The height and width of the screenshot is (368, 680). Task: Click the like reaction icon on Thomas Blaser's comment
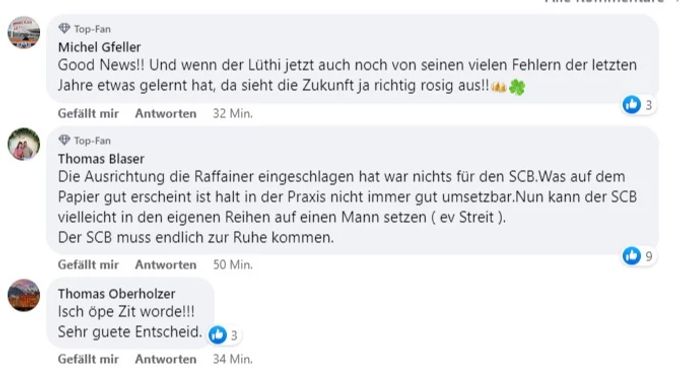[632, 256]
